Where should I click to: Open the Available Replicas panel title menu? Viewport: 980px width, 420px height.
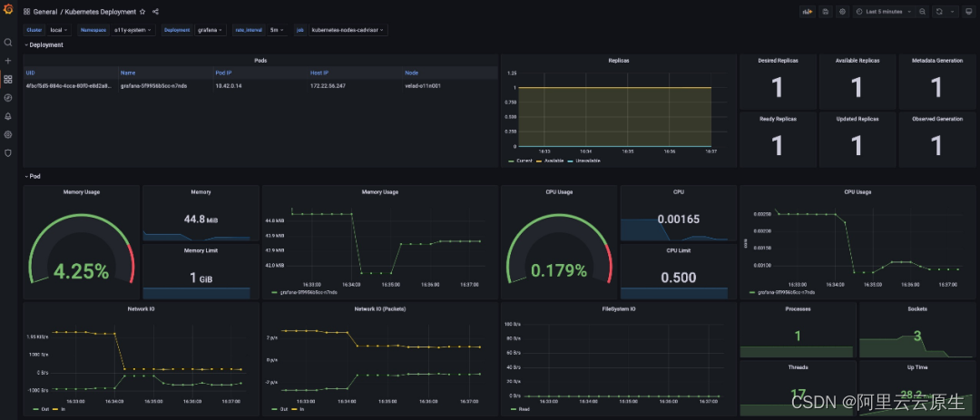pyautogui.click(x=857, y=61)
